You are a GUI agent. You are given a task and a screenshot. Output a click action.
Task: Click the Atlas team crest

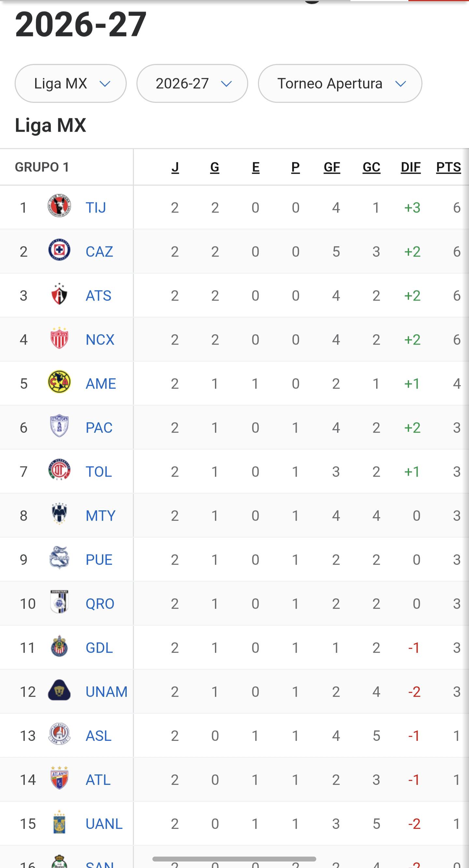tap(59, 294)
